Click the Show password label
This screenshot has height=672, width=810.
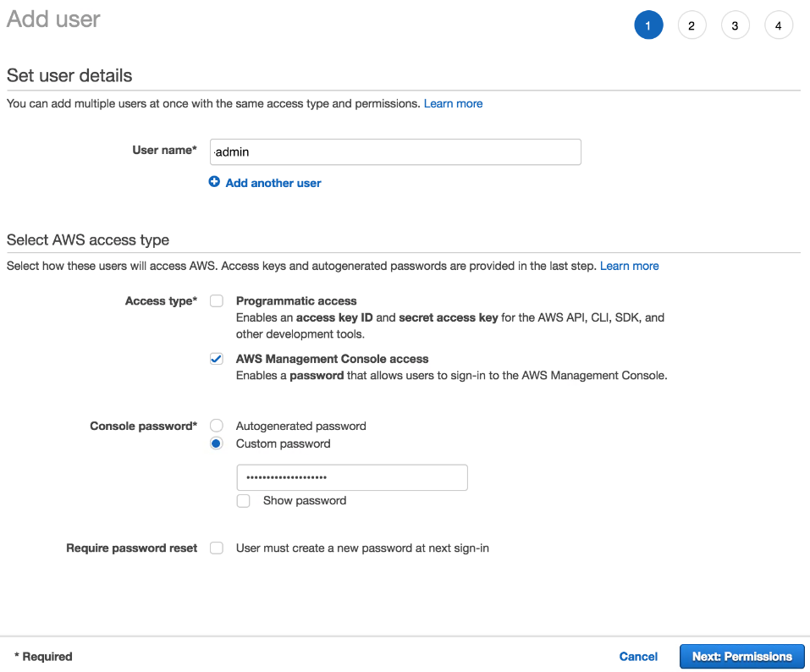pos(305,500)
